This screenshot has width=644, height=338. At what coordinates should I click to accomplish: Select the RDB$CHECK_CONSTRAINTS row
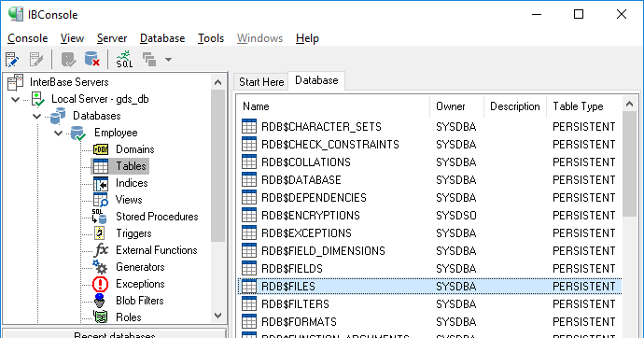coord(429,145)
